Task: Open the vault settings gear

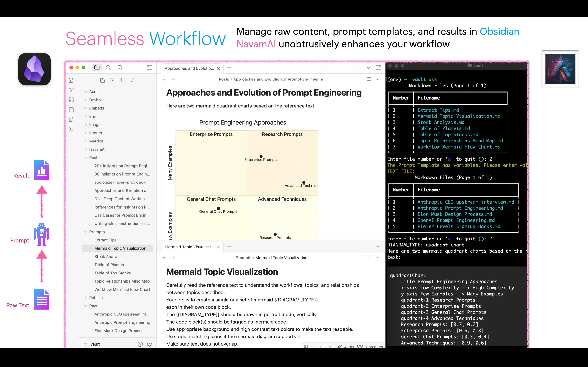Action: click(150, 344)
